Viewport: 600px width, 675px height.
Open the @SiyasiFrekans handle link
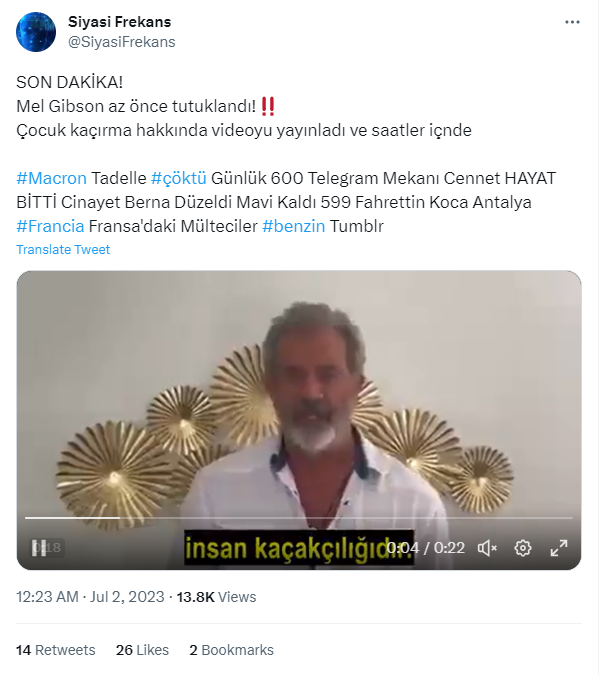tap(121, 42)
